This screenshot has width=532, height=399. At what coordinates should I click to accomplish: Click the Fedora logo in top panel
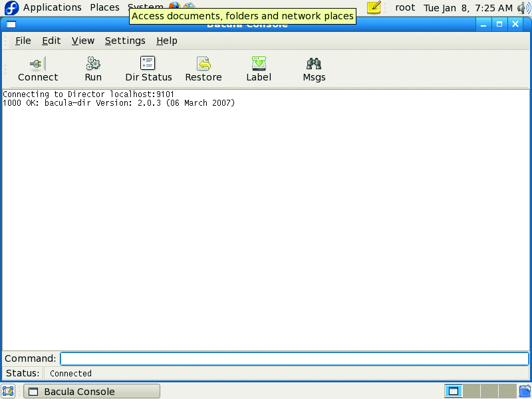click(x=11, y=8)
